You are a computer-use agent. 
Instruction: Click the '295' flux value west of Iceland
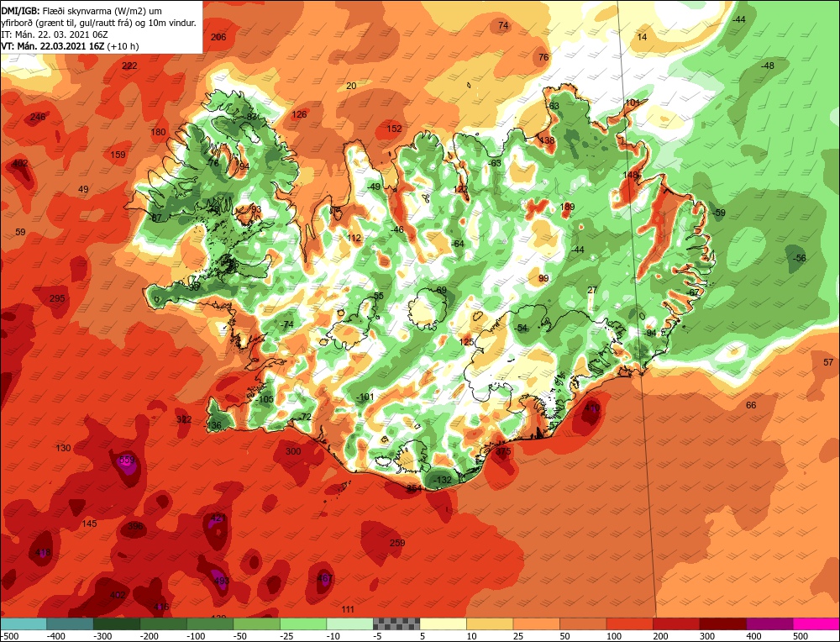(x=57, y=298)
